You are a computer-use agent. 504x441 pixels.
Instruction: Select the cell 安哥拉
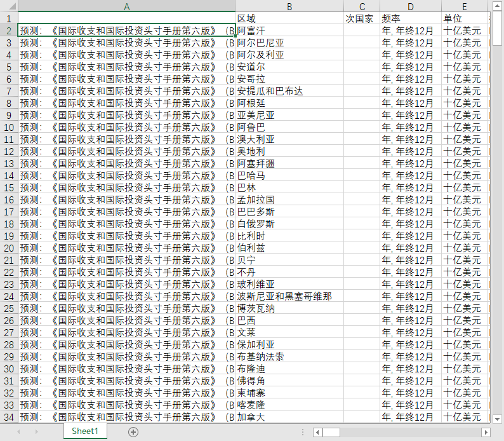tap(289, 79)
